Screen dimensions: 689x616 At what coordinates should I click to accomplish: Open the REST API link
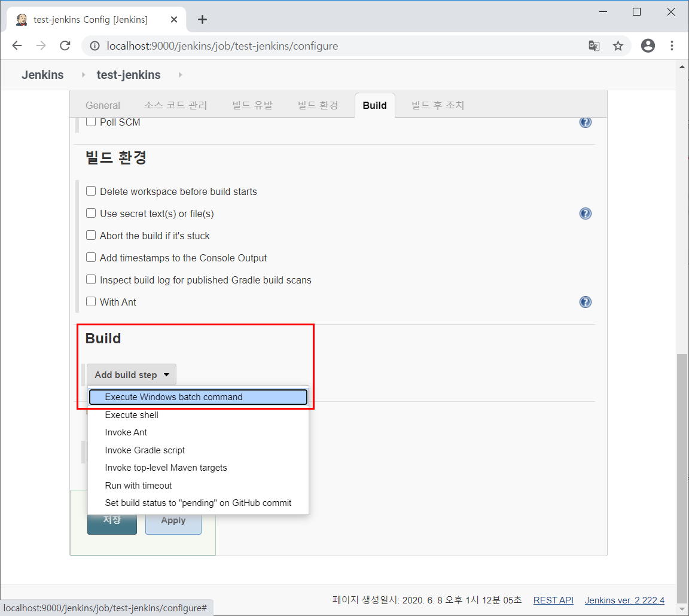[x=553, y=600]
